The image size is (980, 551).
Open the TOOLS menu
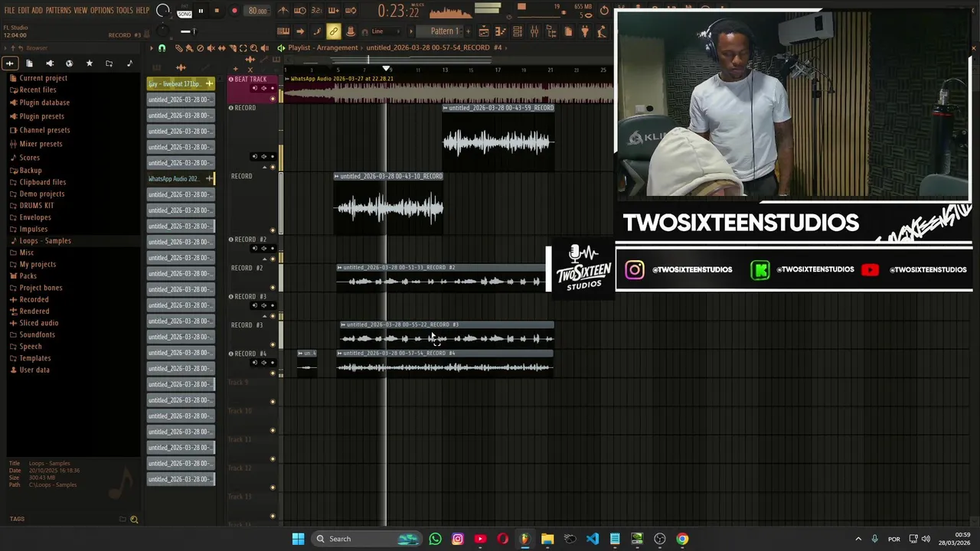[125, 11]
